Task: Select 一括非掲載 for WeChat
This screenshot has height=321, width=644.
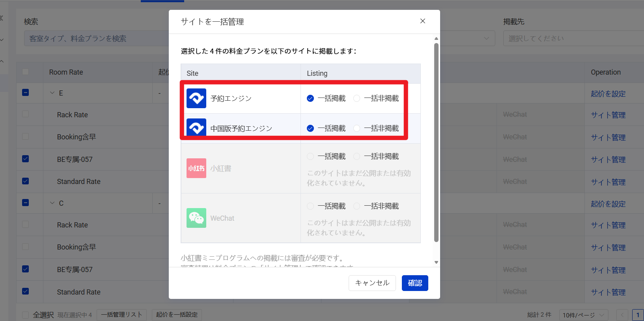Action: pos(357,206)
